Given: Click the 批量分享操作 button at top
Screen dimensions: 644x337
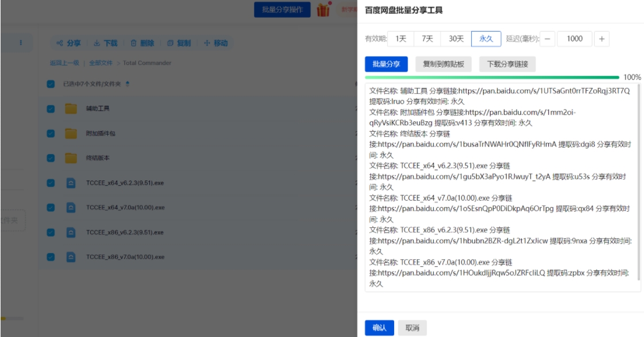Looking at the screenshot, I should point(282,9).
